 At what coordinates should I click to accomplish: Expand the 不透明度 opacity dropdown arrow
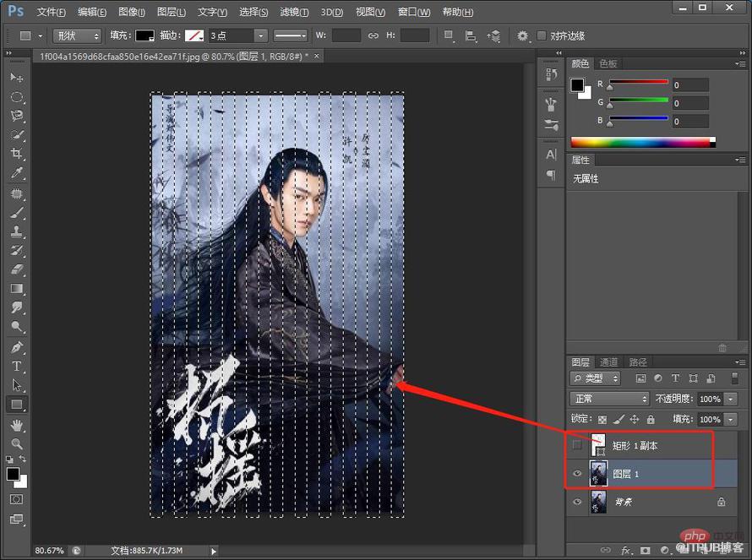point(730,399)
